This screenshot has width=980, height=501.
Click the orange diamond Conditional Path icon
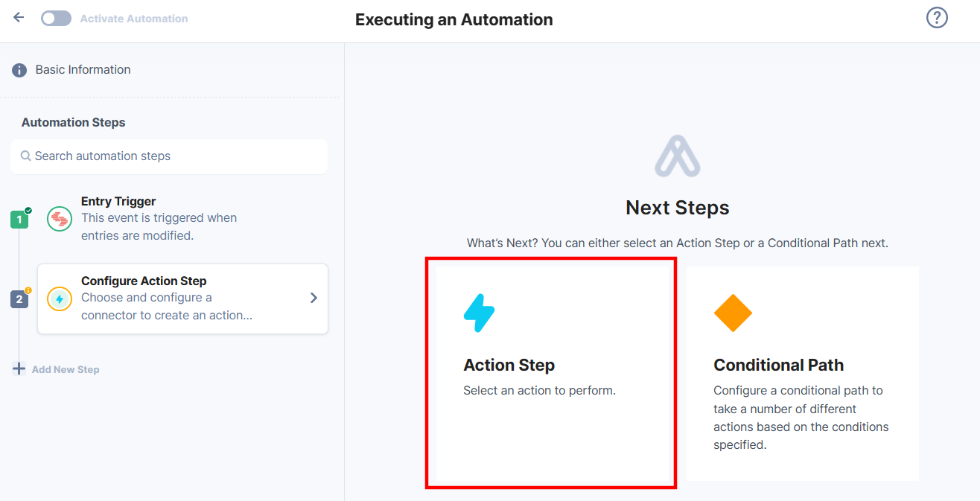[x=733, y=313]
